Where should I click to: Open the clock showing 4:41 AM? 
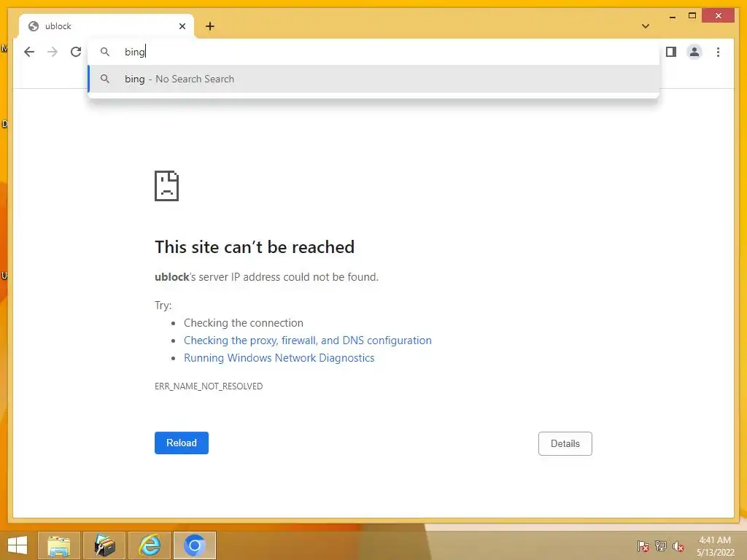tap(715, 546)
